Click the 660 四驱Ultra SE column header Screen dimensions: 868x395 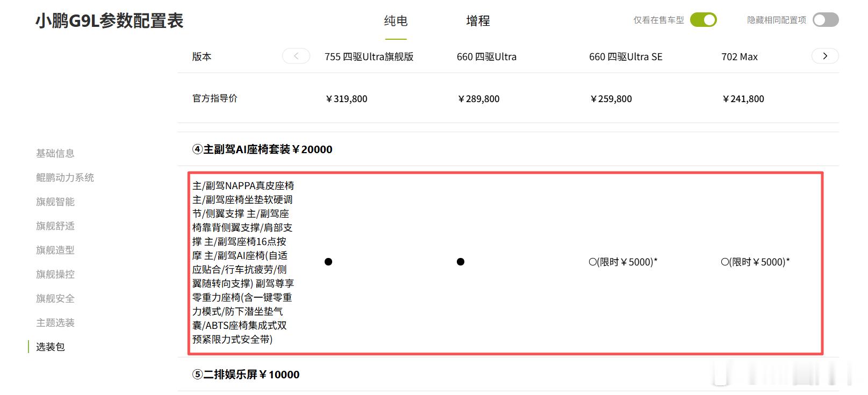tap(626, 56)
